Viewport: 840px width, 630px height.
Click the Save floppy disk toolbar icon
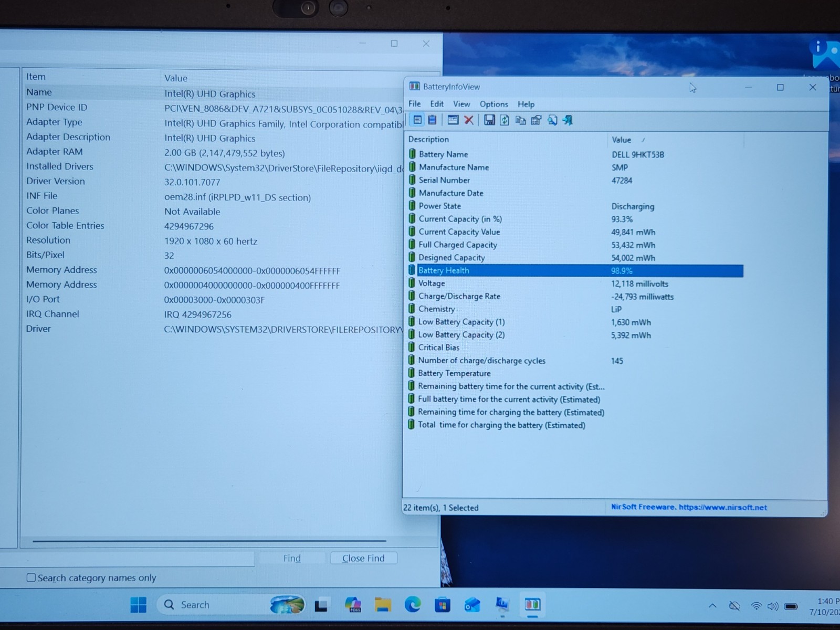489,120
